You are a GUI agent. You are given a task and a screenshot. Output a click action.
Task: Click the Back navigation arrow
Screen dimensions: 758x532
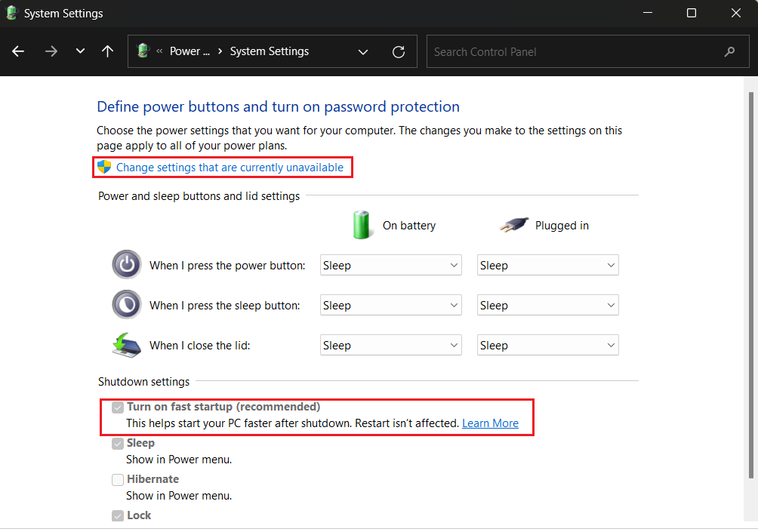point(18,51)
